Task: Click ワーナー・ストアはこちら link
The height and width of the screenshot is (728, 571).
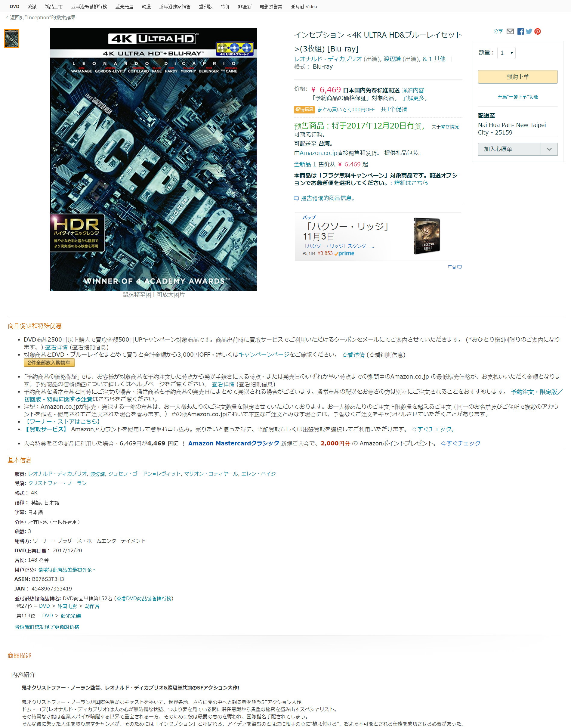Action: point(63,422)
